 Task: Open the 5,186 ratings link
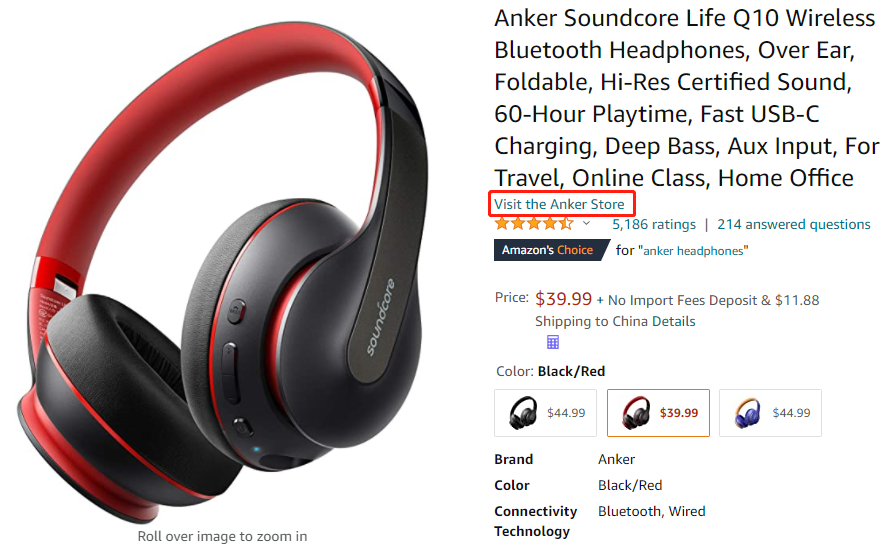click(654, 225)
